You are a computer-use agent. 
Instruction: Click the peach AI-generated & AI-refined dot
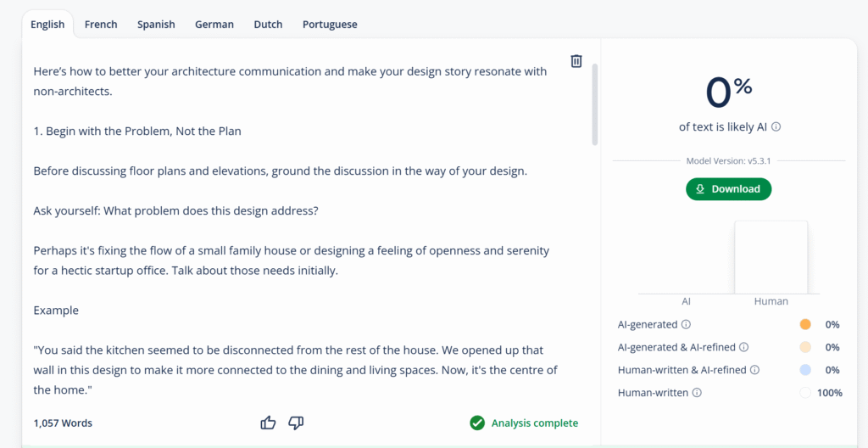pyautogui.click(x=805, y=347)
